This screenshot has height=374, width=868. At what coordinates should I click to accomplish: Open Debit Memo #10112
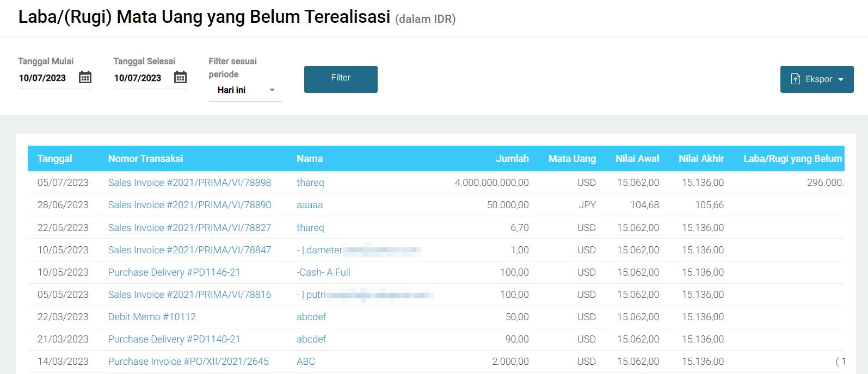pyautogui.click(x=152, y=317)
